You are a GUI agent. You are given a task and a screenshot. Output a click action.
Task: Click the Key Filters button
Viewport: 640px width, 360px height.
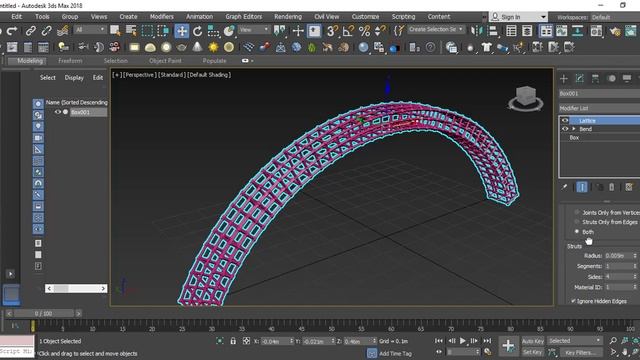(580, 352)
